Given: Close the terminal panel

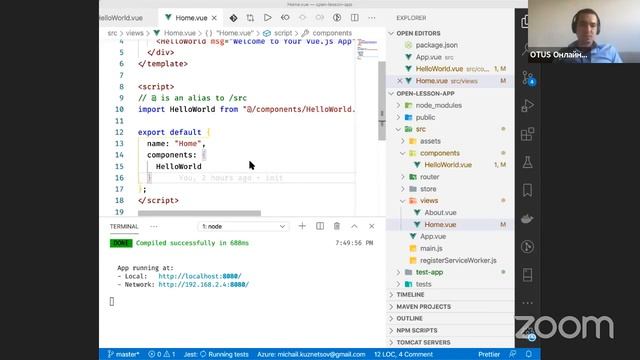Looking at the screenshot, I should pos(371,226).
